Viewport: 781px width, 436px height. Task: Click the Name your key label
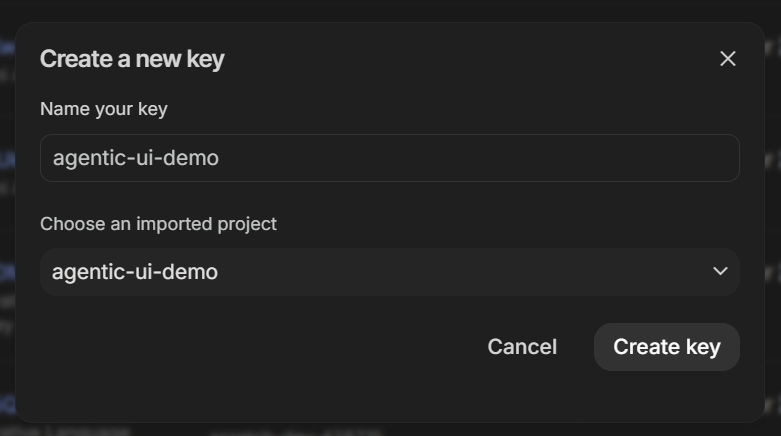click(x=104, y=109)
